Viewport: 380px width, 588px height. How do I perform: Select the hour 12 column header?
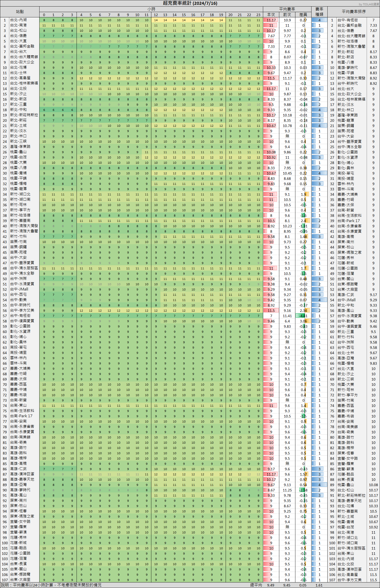pyautogui.click(x=156, y=15)
